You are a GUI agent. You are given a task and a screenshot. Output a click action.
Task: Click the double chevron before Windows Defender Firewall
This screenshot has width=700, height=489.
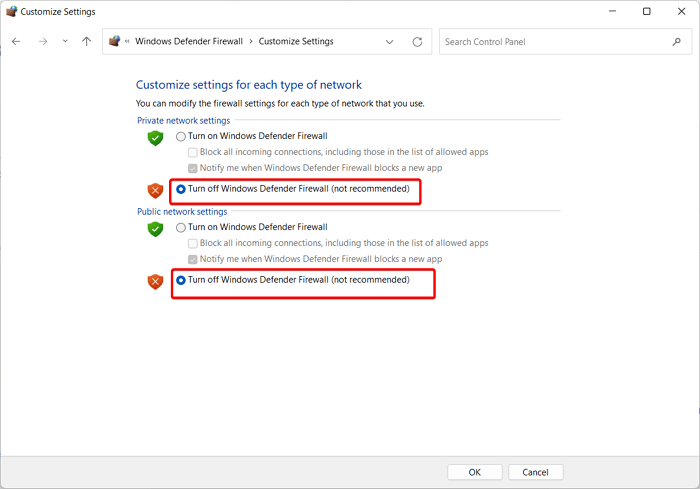coord(127,42)
